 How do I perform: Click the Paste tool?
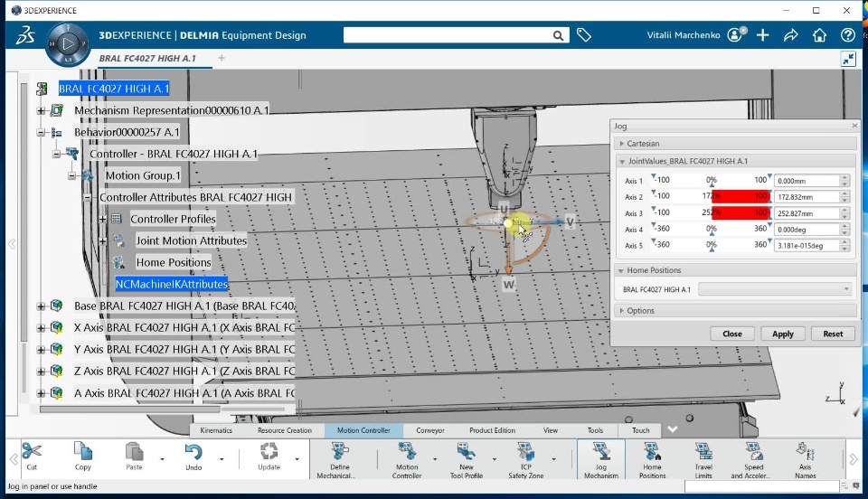[134, 457]
